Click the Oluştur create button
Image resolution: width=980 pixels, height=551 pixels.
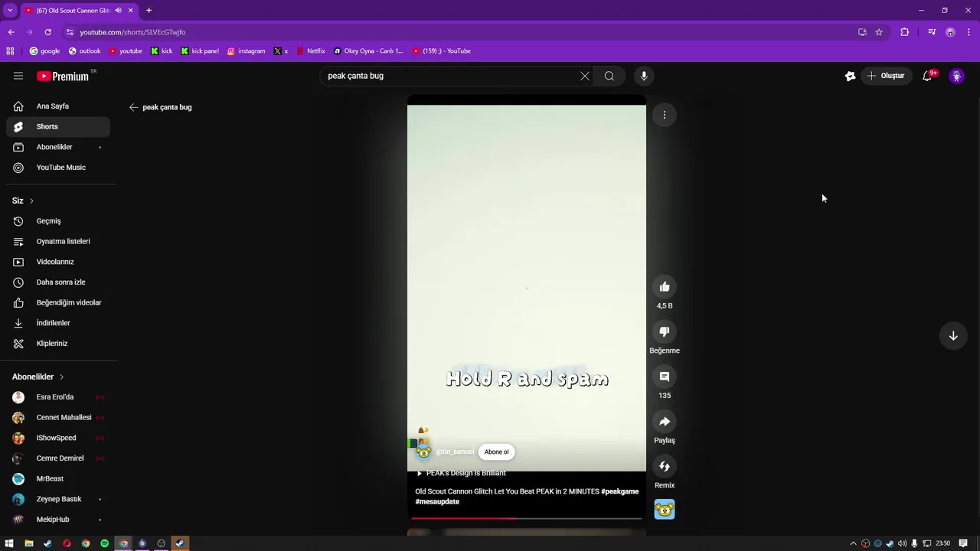(885, 76)
